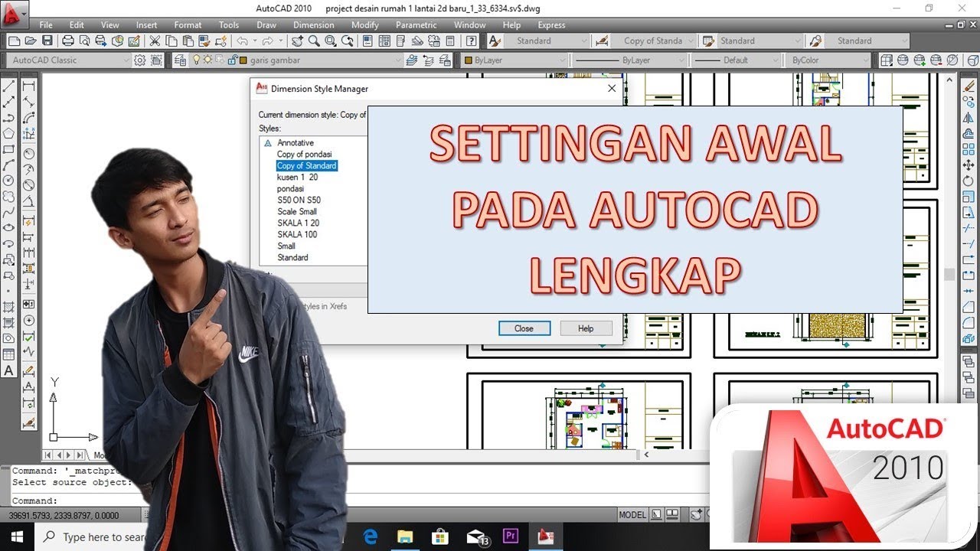Click the Workspace Settings gear icon

139,60
